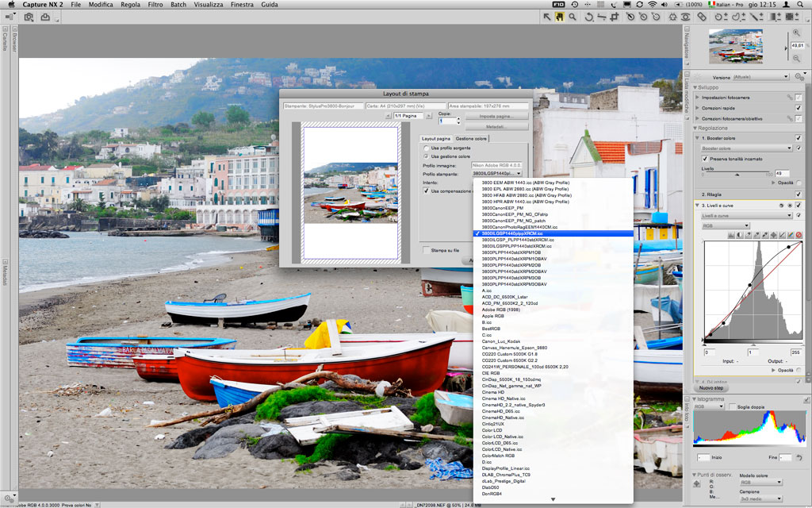The width and height of the screenshot is (812, 508).
Task: Reset the Livelli e curve step
Action: pos(781,206)
